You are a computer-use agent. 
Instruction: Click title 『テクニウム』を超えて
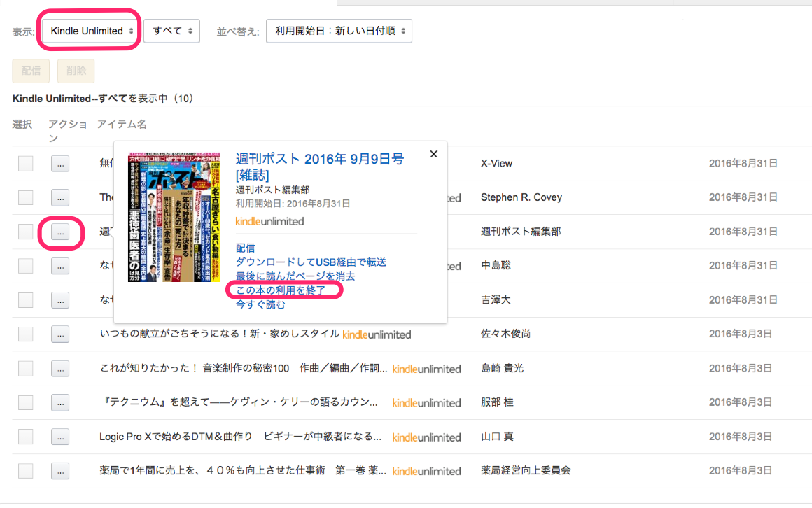(239, 402)
